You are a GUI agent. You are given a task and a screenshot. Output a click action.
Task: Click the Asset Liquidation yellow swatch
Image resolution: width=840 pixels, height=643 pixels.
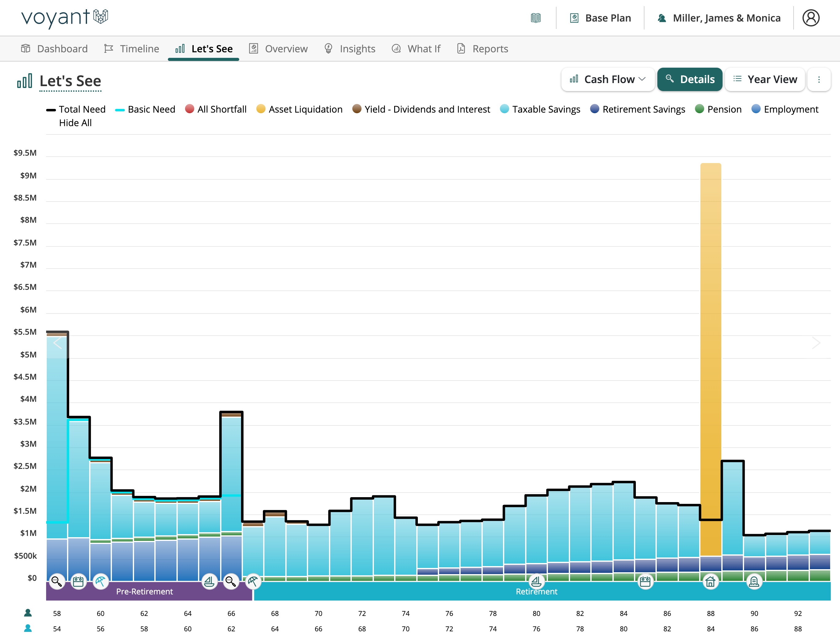click(x=261, y=109)
